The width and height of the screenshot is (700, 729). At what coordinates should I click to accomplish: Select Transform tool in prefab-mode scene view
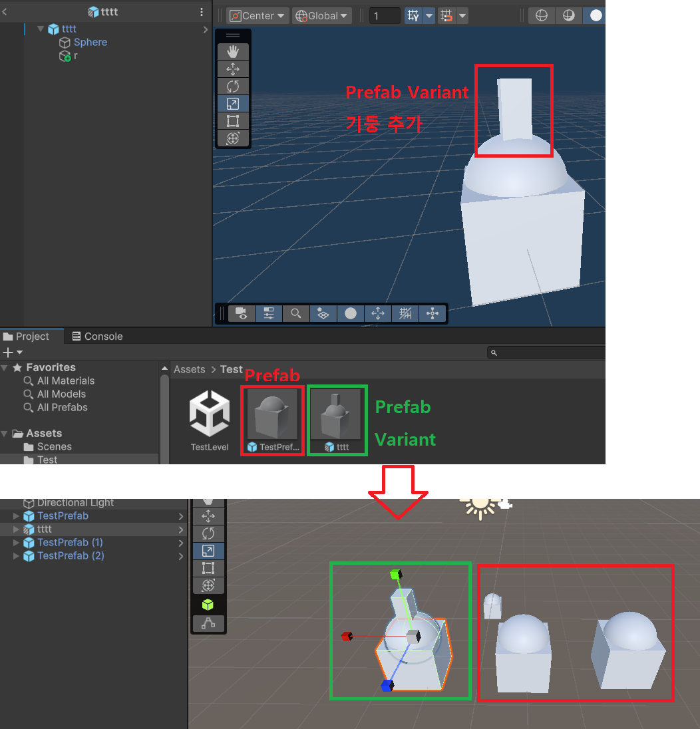(233, 138)
